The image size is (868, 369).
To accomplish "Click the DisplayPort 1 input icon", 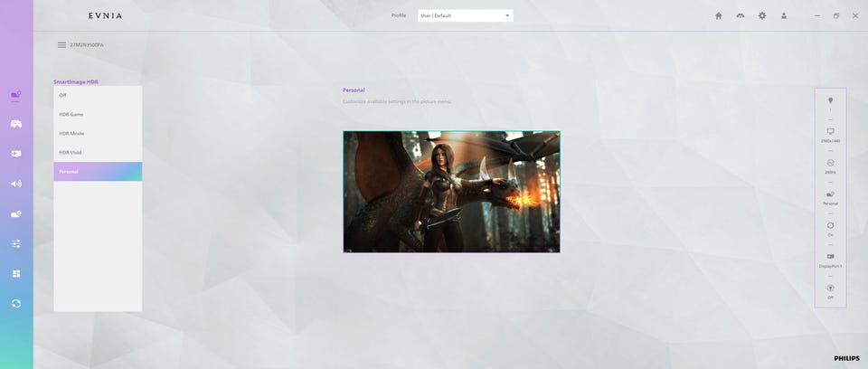I will (x=830, y=257).
